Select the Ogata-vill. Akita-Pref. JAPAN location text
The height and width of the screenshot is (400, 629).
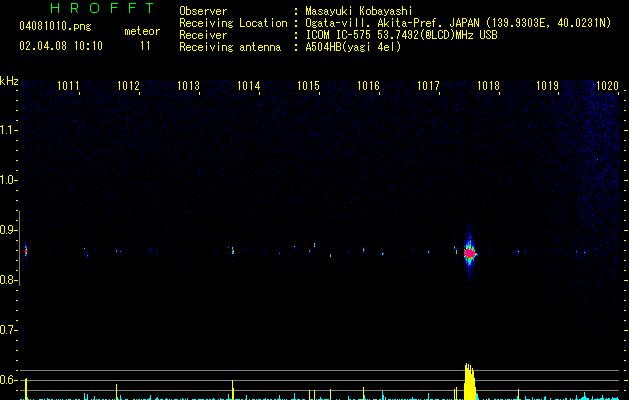458,23
